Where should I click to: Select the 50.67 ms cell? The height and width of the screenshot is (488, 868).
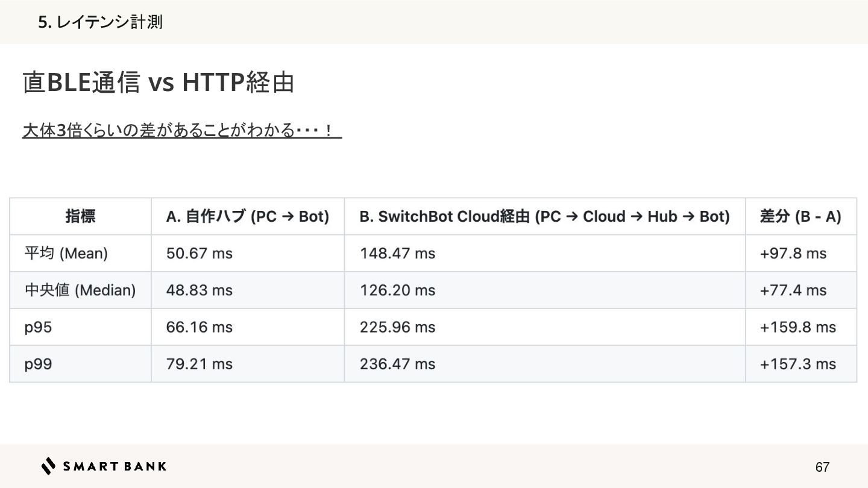[x=200, y=254]
